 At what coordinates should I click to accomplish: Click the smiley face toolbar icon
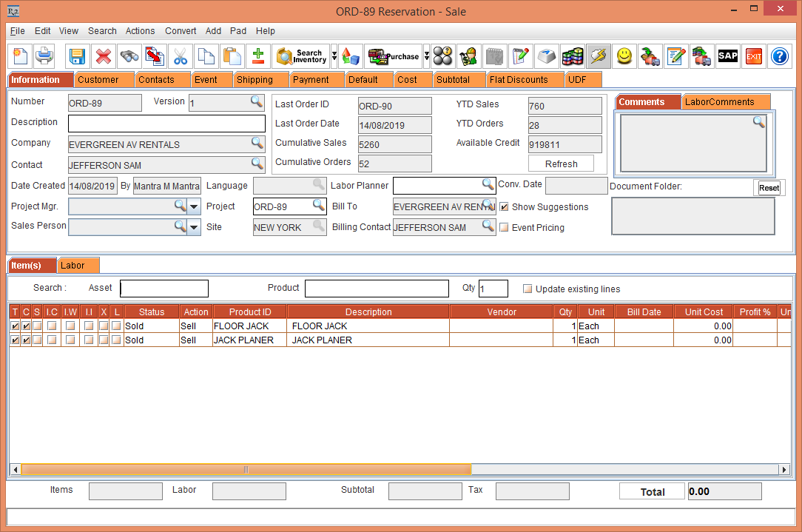pyautogui.click(x=624, y=56)
